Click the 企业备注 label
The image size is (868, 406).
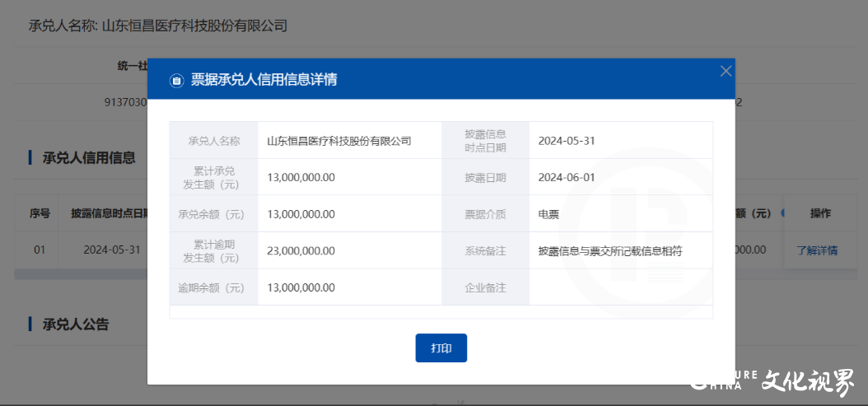(x=486, y=287)
